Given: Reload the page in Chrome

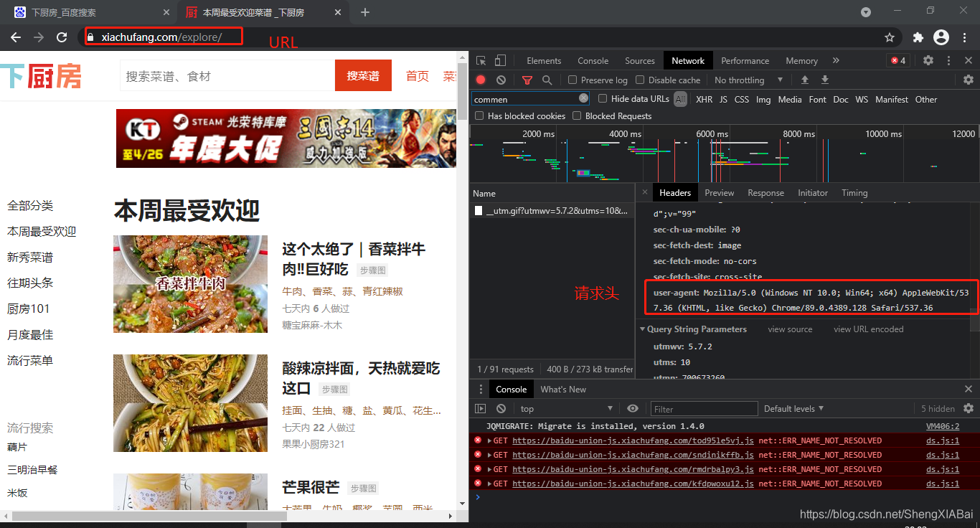Looking at the screenshot, I should tap(62, 37).
